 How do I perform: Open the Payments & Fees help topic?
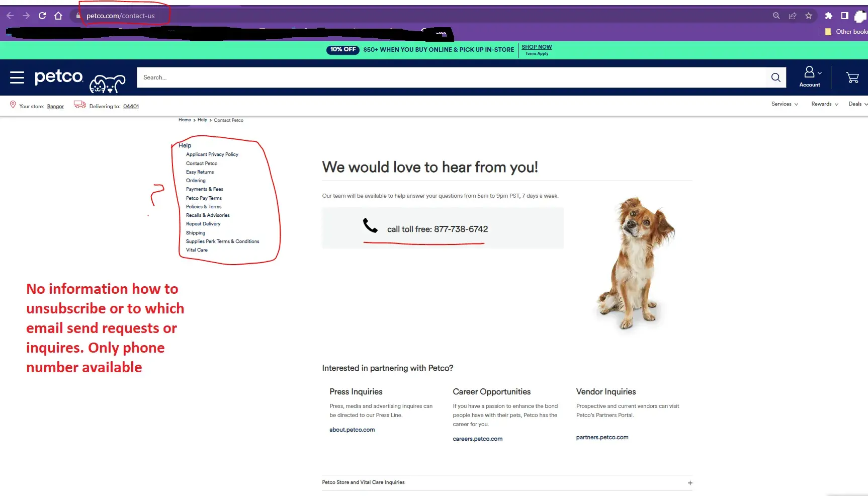point(205,189)
